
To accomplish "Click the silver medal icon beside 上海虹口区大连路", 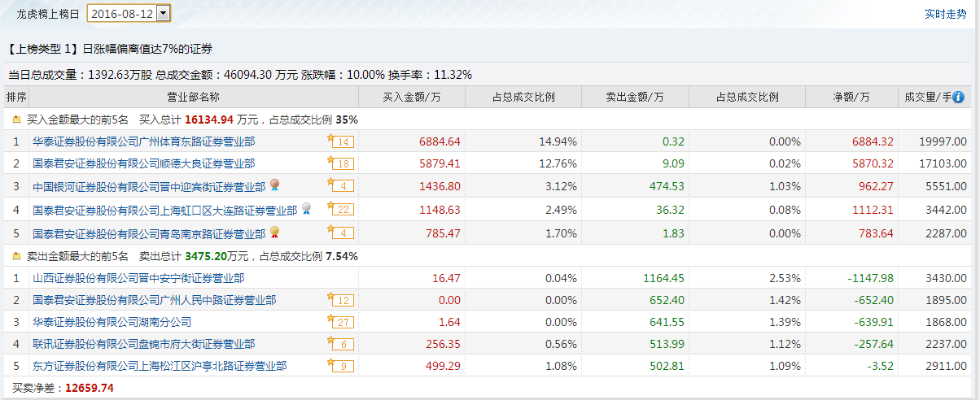I will (306, 209).
